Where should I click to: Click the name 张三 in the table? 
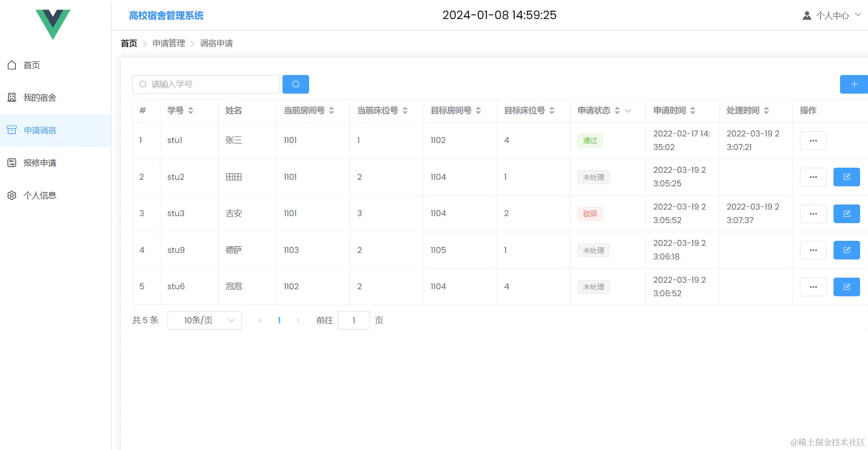[234, 140]
